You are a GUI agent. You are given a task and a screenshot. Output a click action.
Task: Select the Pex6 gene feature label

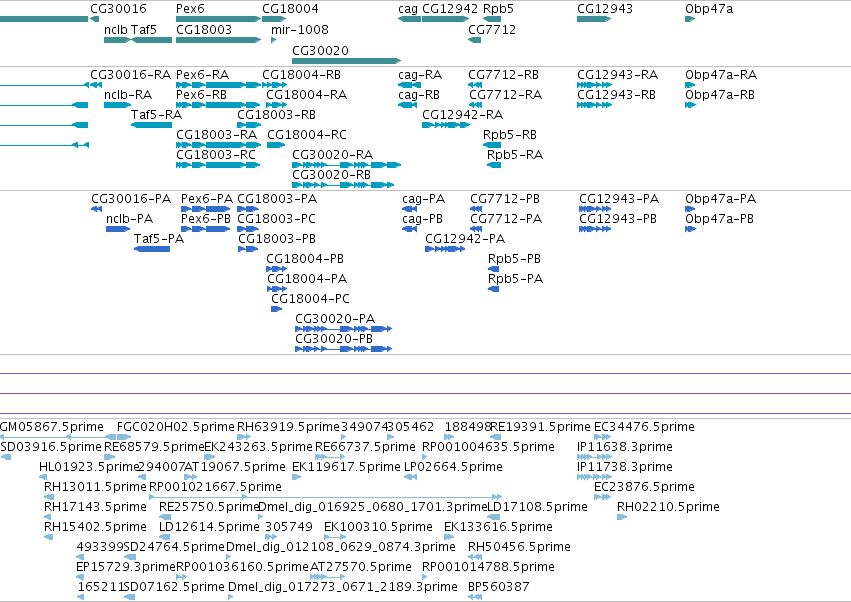(190, 9)
